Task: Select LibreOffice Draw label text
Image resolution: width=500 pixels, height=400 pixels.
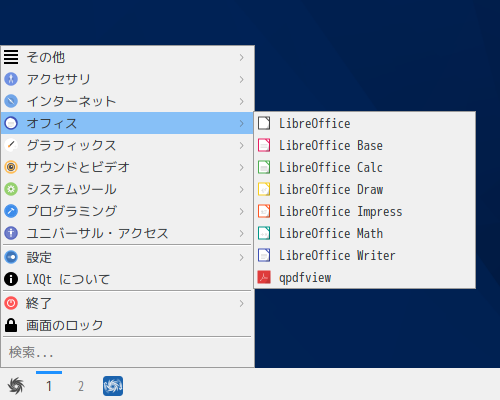Action: pyautogui.click(x=331, y=189)
